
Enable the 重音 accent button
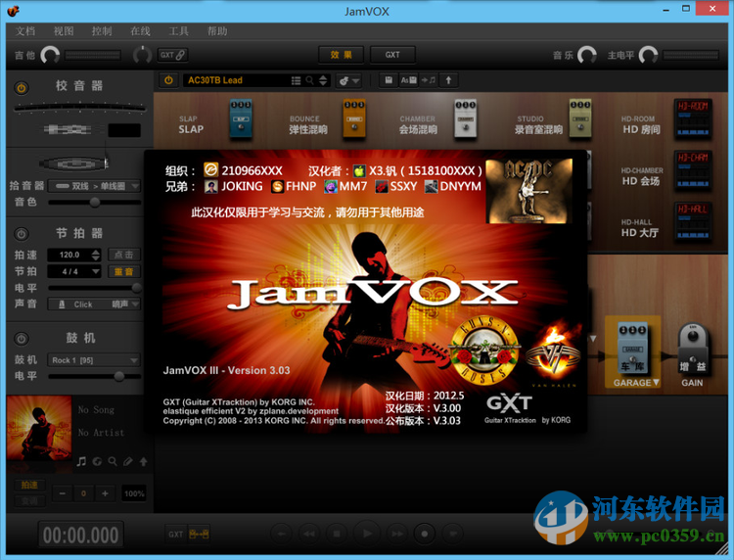(x=124, y=271)
